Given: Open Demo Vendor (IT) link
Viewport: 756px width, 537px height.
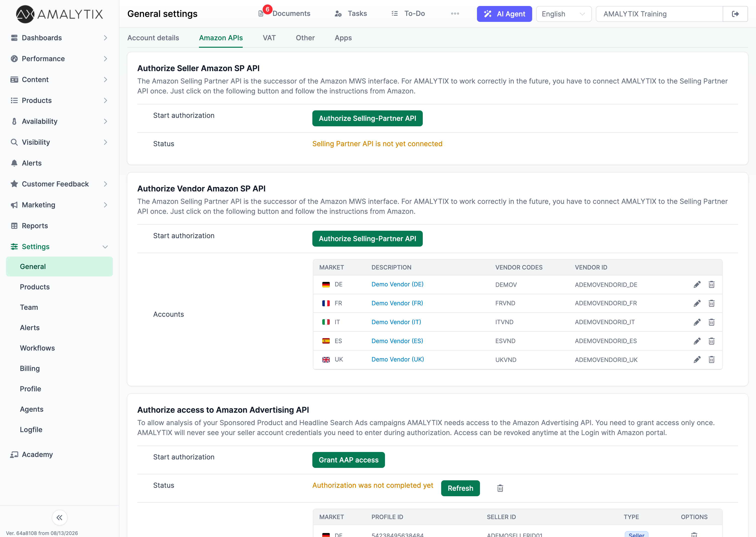Looking at the screenshot, I should tap(396, 322).
